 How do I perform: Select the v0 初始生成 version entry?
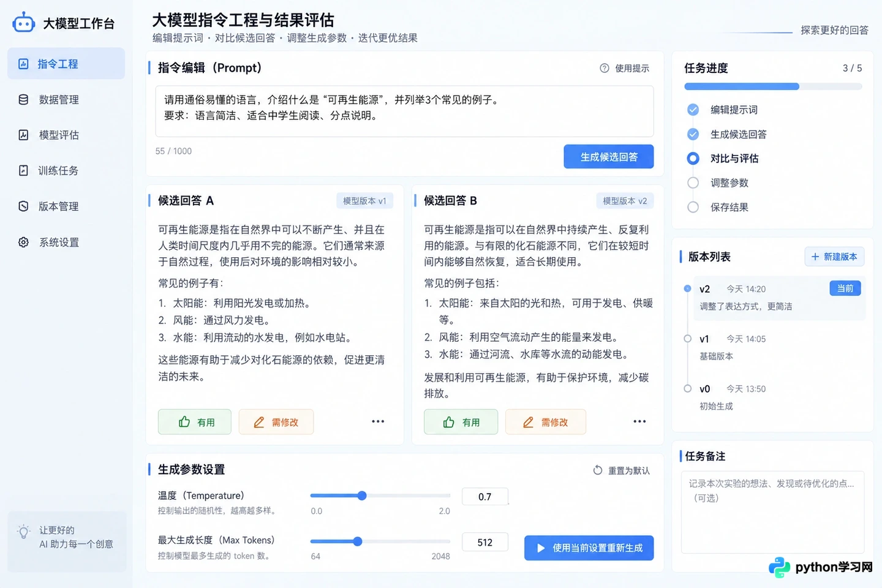(773, 397)
